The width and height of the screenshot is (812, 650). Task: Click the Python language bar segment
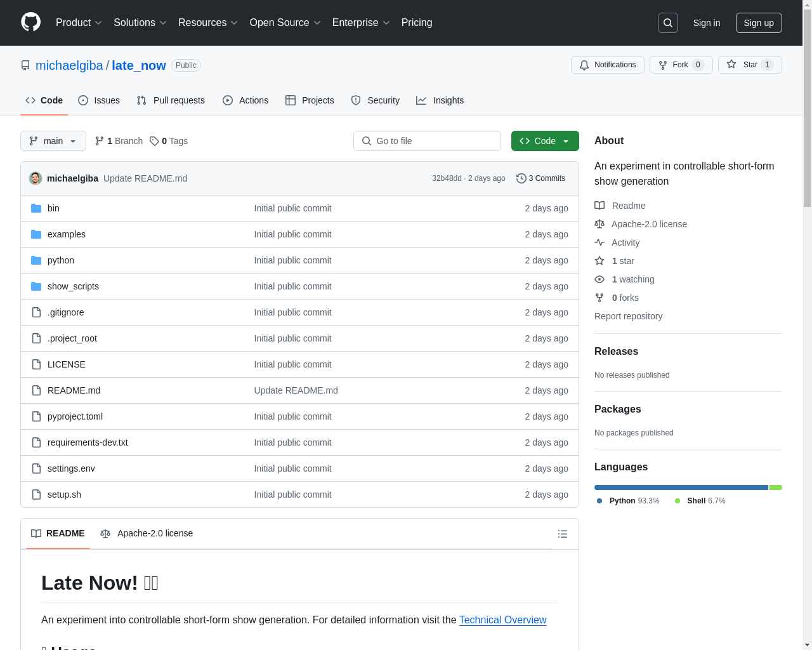pyautogui.click(x=681, y=487)
